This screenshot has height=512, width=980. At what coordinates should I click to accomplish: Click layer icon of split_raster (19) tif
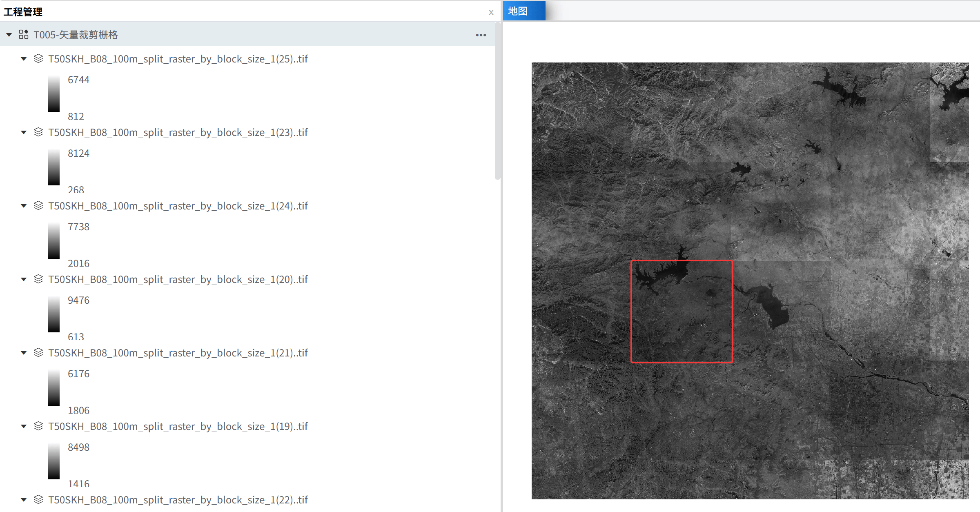pos(38,426)
